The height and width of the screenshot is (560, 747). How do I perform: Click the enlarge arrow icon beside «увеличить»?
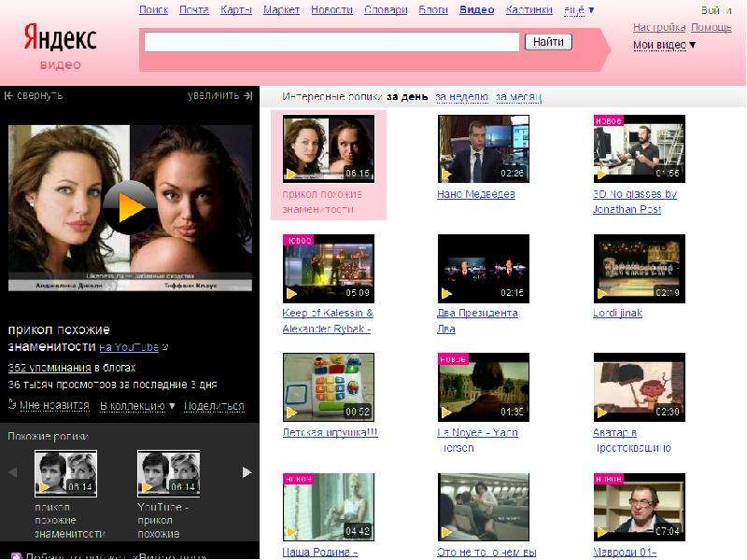pyautogui.click(x=247, y=96)
